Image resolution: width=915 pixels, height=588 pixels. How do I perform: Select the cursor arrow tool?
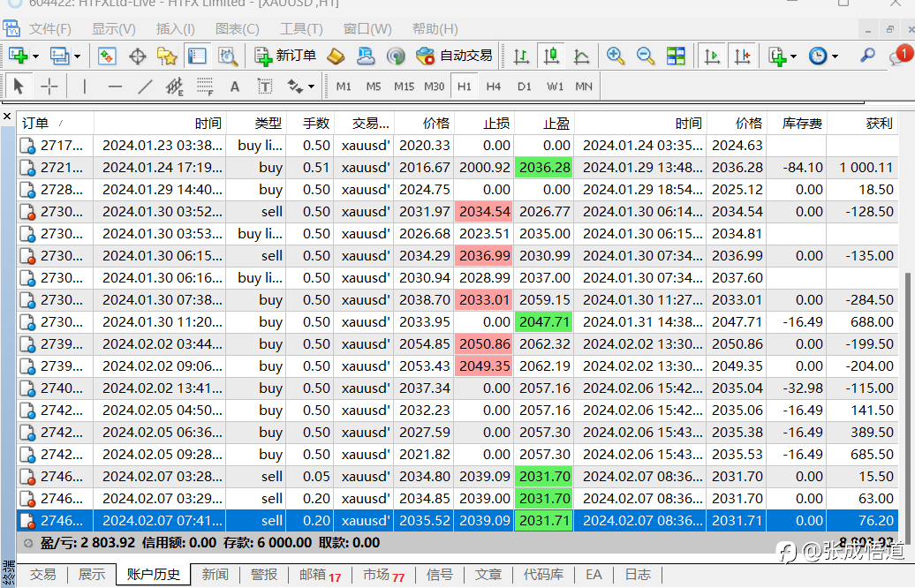point(18,87)
